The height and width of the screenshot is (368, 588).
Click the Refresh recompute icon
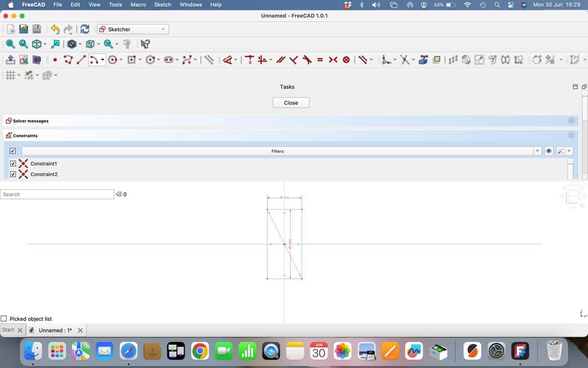click(85, 29)
